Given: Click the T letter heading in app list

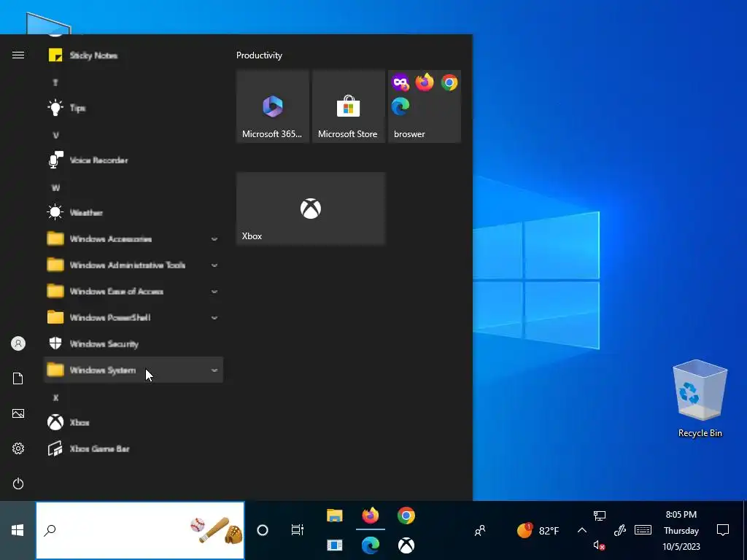Looking at the screenshot, I should point(55,83).
